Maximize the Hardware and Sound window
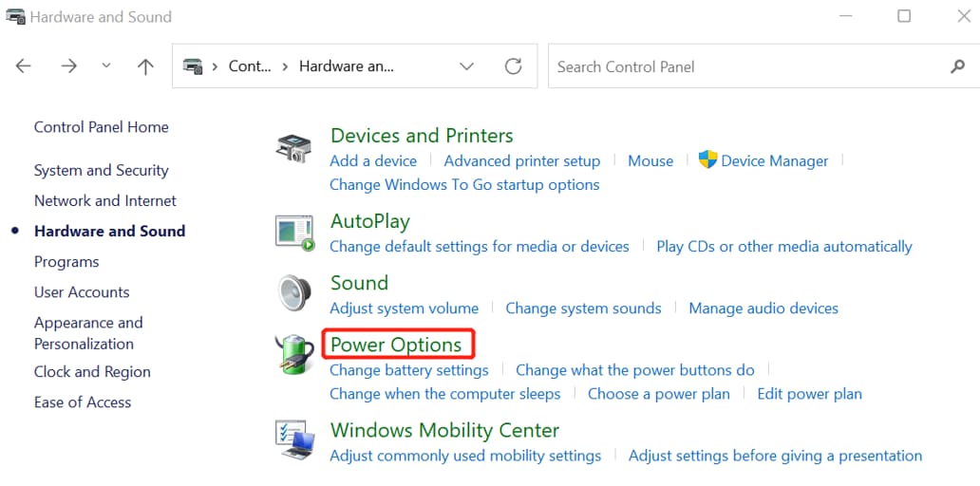Image resolution: width=980 pixels, height=486 pixels. (904, 16)
